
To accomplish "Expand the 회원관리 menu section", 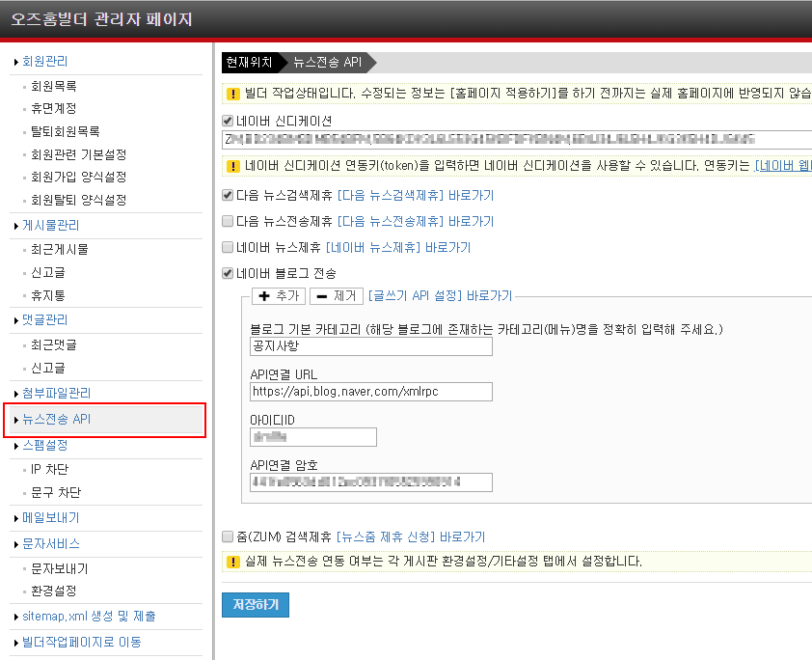I will 44,62.
